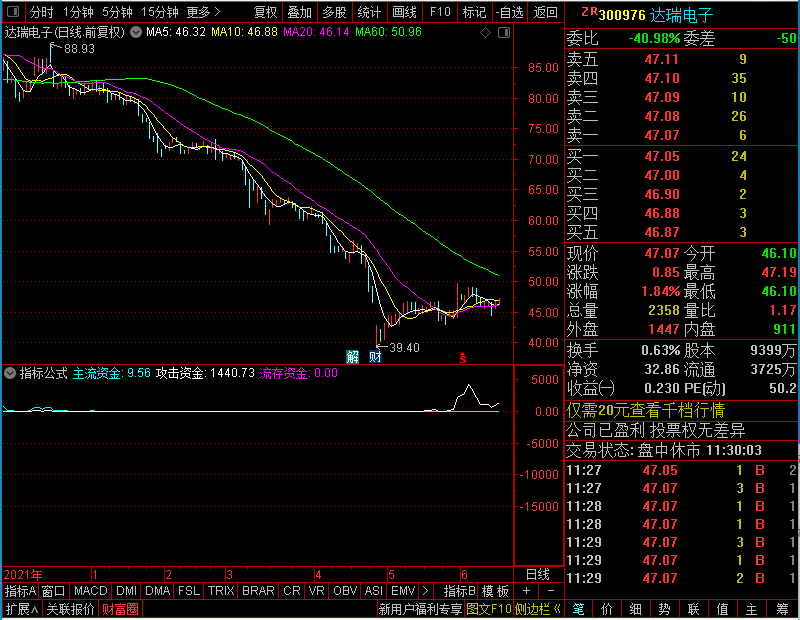Viewport: 800px width, 620px height.
Task: Click the 窗口 button in indicator bar
Action: point(54,591)
